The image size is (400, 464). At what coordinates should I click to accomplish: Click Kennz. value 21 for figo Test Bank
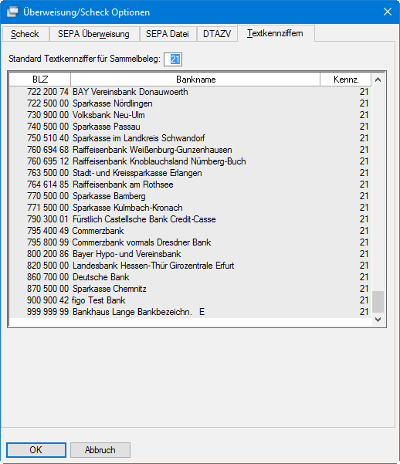tap(364, 300)
